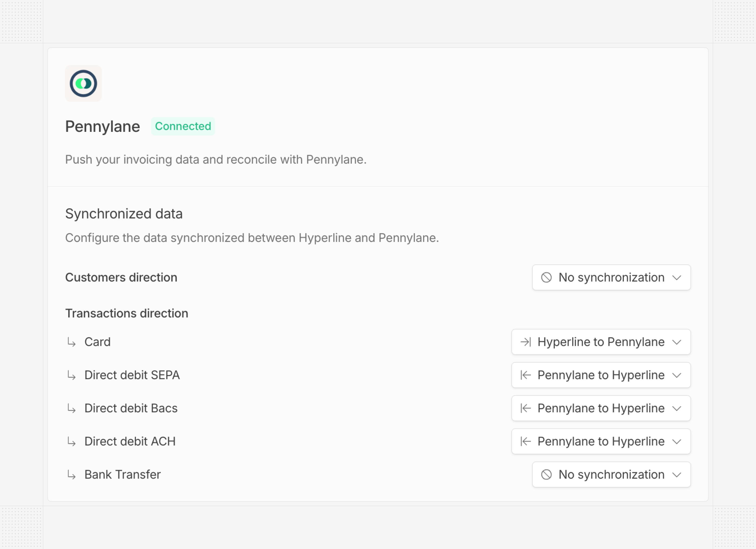Click the Pennylane logo icon
The width and height of the screenshot is (756, 549).
click(83, 83)
